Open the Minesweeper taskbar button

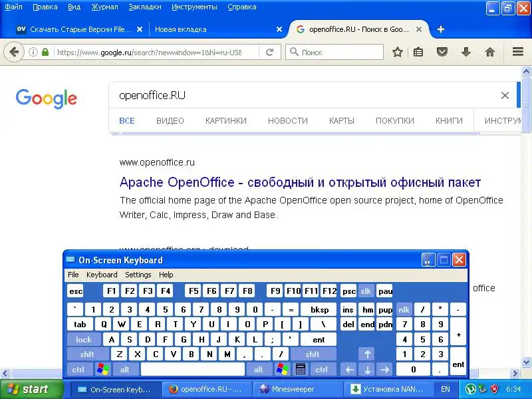[x=297, y=389]
